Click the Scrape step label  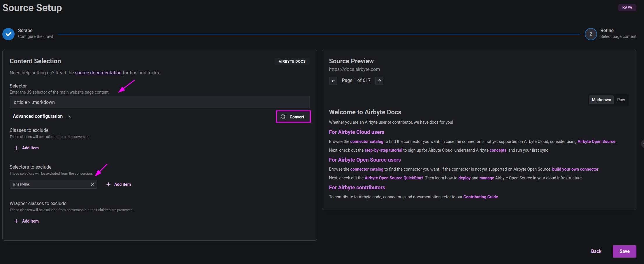25,31
